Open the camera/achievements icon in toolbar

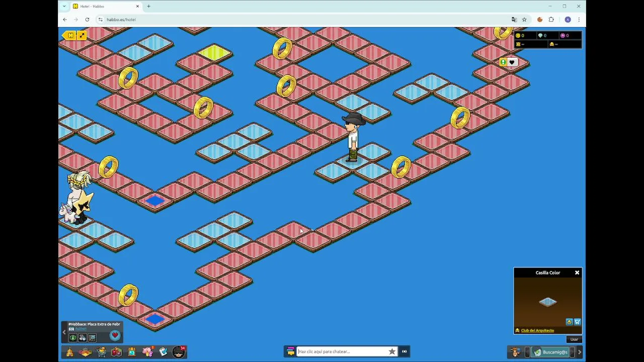pyautogui.click(x=163, y=352)
